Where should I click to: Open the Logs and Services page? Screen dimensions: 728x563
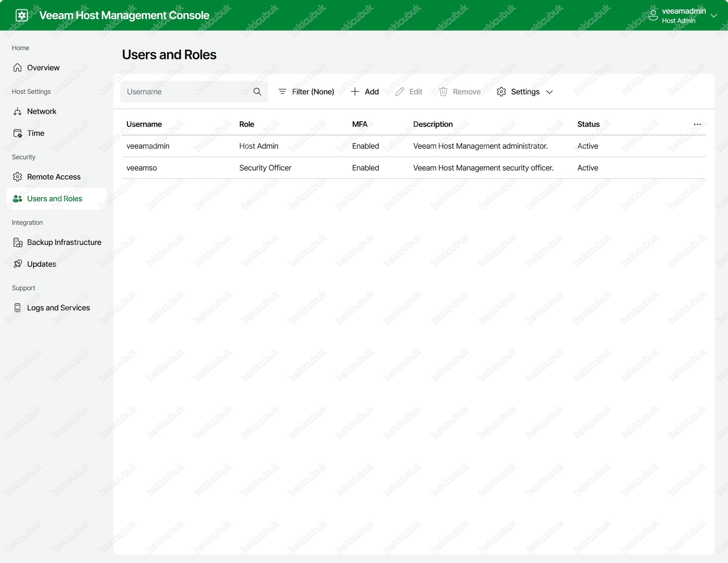click(58, 308)
